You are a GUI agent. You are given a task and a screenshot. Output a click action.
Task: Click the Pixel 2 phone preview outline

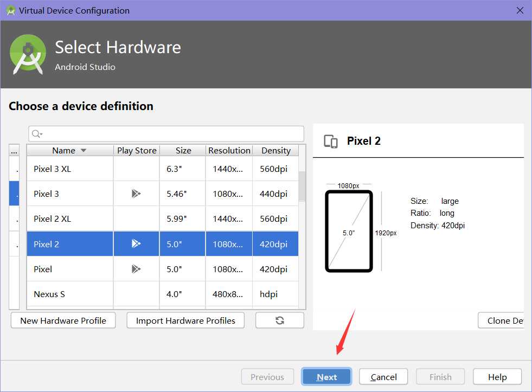pos(349,232)
